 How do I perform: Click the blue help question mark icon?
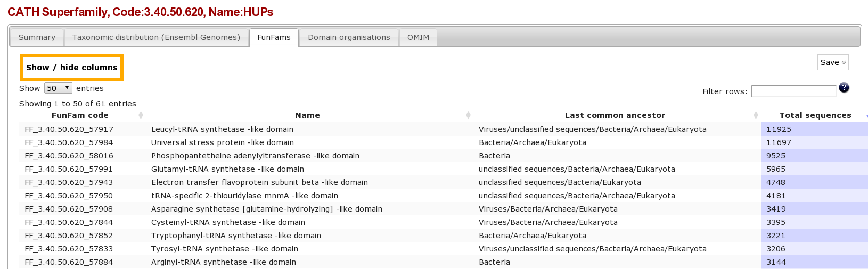(844, 88)
